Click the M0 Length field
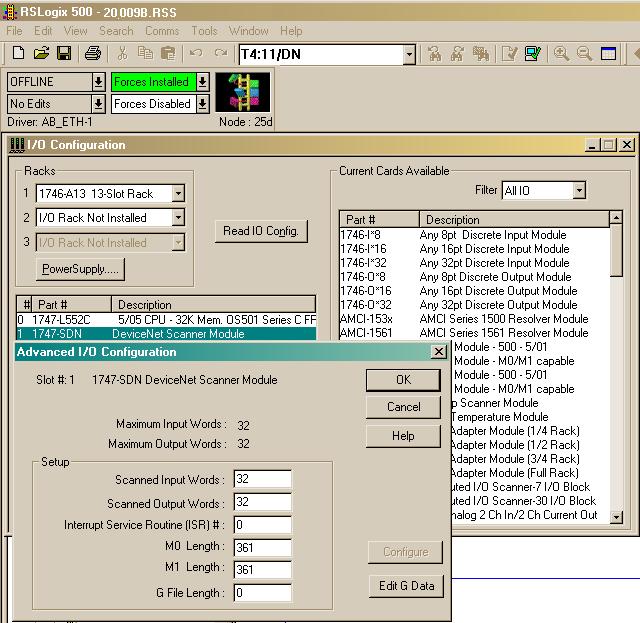This screenshot has height=623, width=640. point(263,547)
